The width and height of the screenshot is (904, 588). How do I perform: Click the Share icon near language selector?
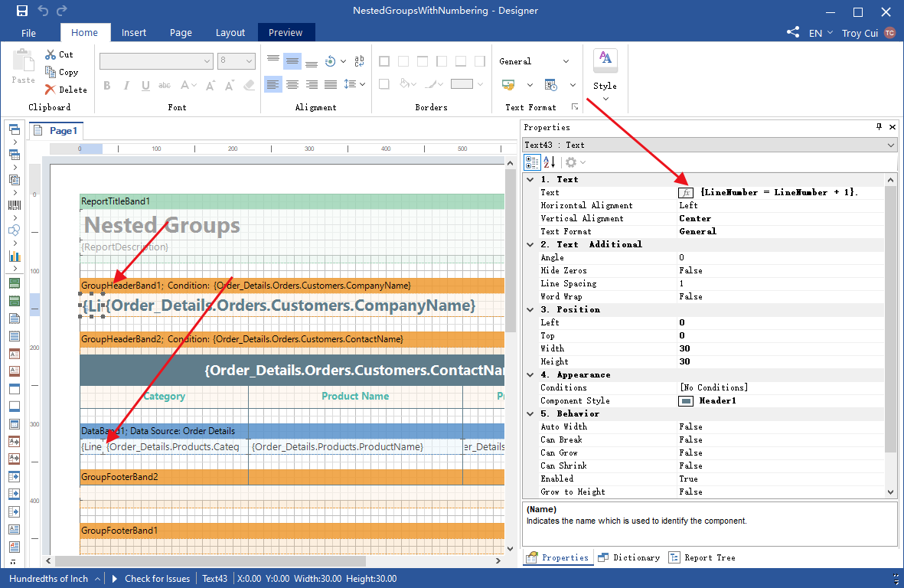coord(793,33)
